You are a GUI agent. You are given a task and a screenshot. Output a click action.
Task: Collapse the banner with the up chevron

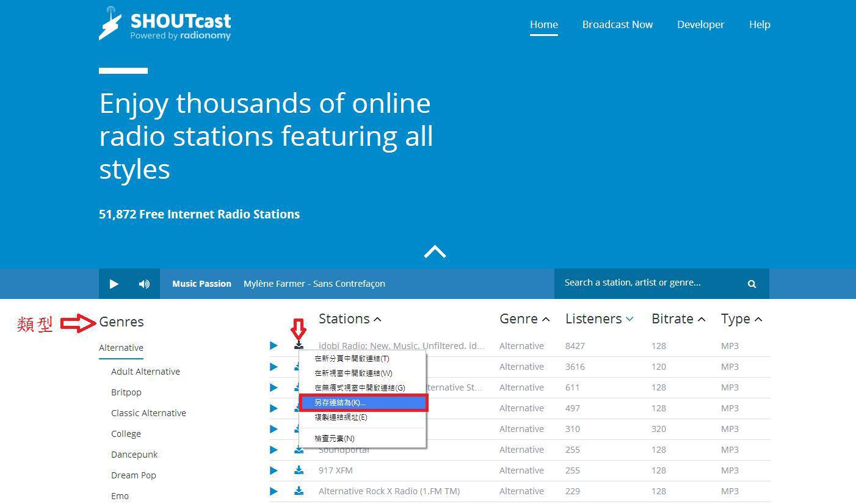435,251
